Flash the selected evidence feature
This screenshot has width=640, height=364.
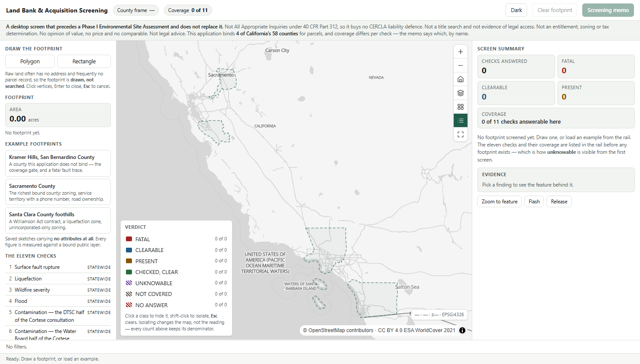point(534,202)
